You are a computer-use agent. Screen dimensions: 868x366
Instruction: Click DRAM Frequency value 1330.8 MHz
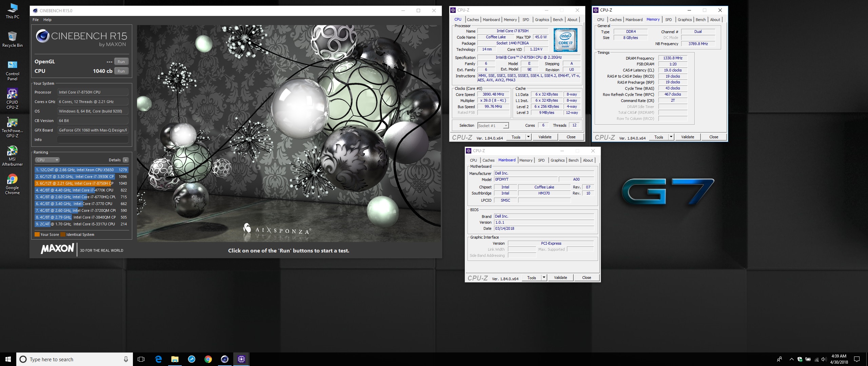pyautogui.click(x=673, y=58)
